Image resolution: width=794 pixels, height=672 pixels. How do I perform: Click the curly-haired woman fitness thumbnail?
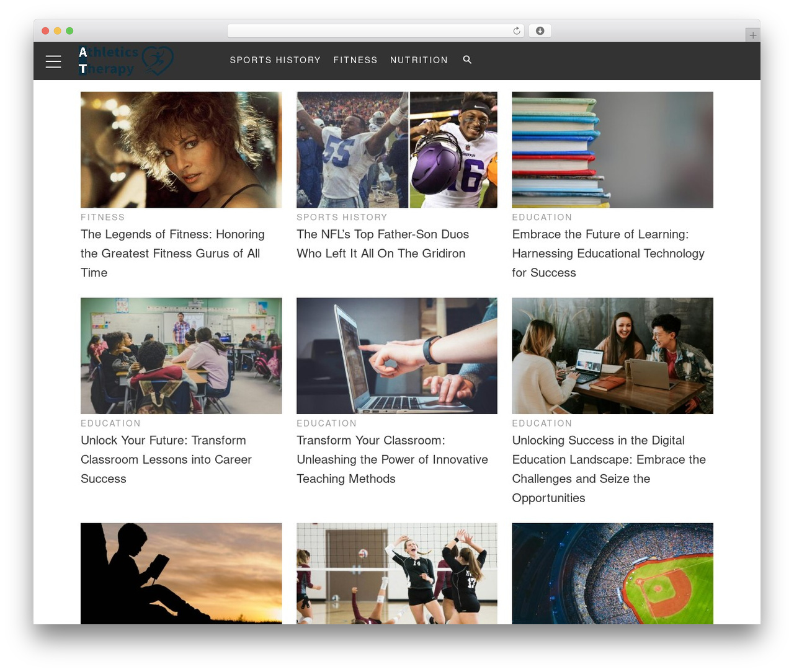pos(181,150)
